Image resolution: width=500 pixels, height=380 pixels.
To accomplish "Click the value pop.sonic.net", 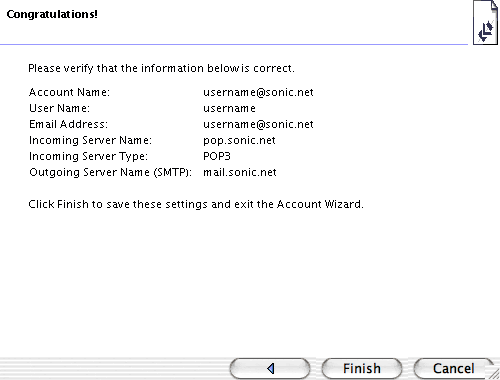I will coord(239,141).
